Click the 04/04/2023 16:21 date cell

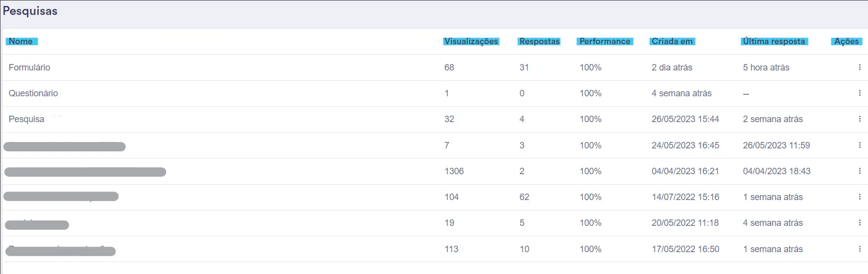coord(685,171)
